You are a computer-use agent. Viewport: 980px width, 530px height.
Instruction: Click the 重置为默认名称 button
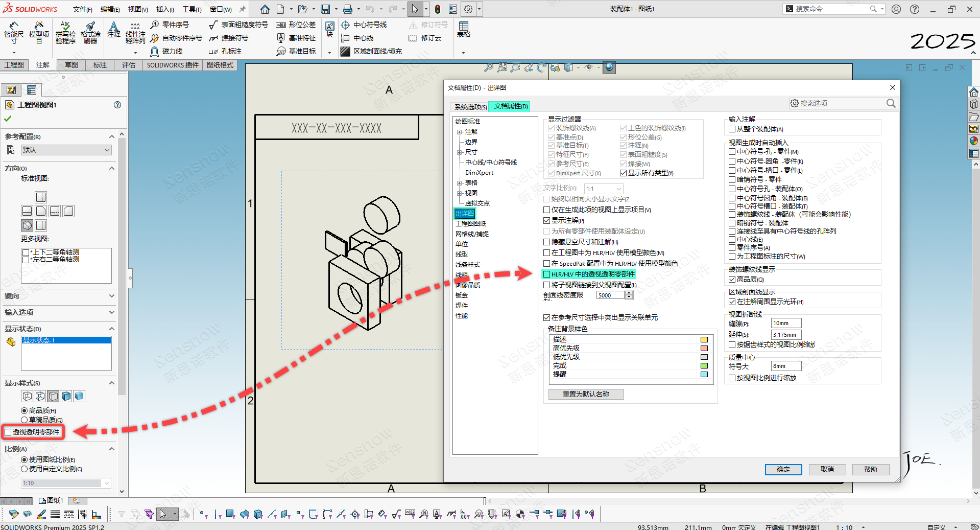586,394
